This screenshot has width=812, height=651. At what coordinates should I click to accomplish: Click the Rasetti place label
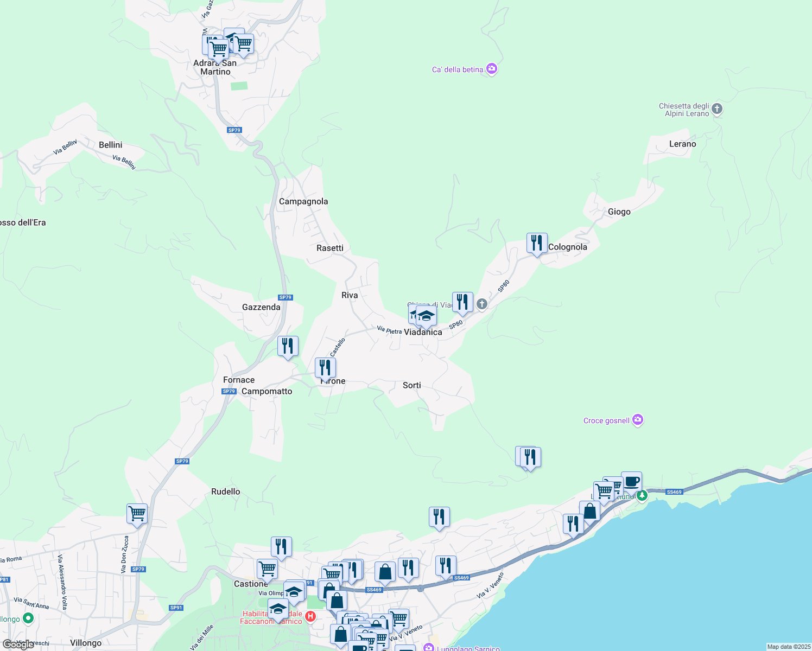click(330, 248)
